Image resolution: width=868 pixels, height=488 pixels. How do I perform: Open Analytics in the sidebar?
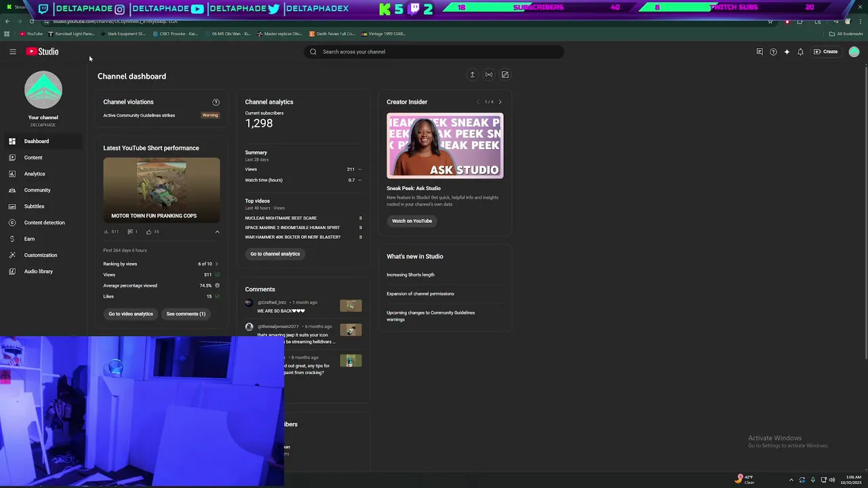42,174
